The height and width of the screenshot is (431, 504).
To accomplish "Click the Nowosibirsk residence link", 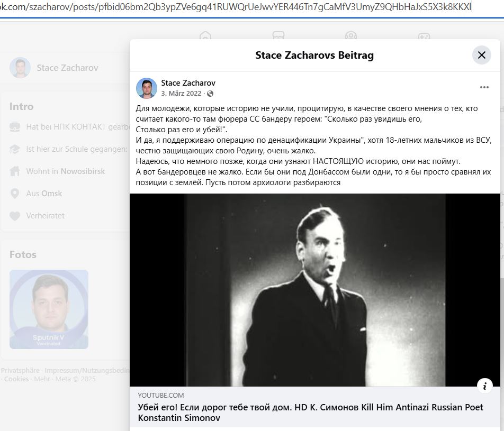I will pos(83,171).
